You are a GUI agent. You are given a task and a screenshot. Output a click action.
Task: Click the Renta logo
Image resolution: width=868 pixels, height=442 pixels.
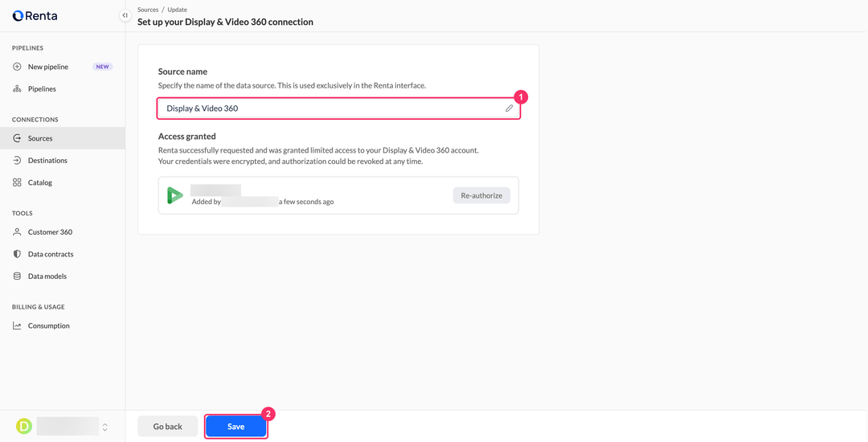point(35,16)
